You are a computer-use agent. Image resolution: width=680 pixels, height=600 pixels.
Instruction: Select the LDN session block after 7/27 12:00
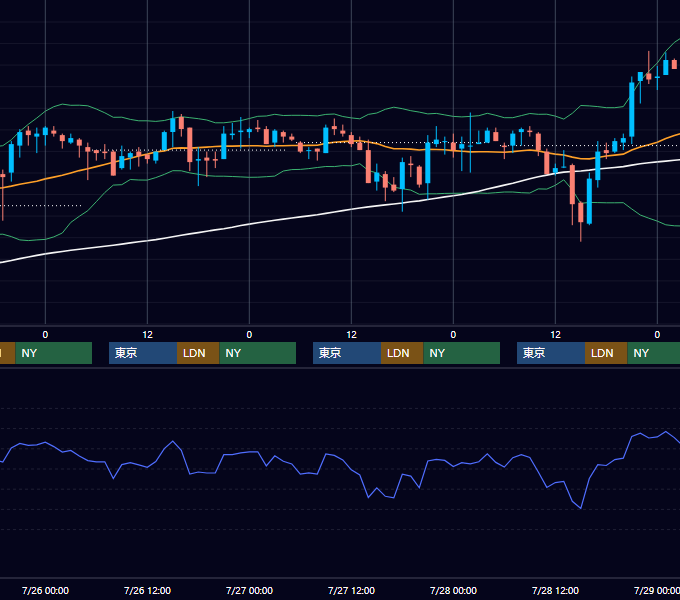coord(402,353)
